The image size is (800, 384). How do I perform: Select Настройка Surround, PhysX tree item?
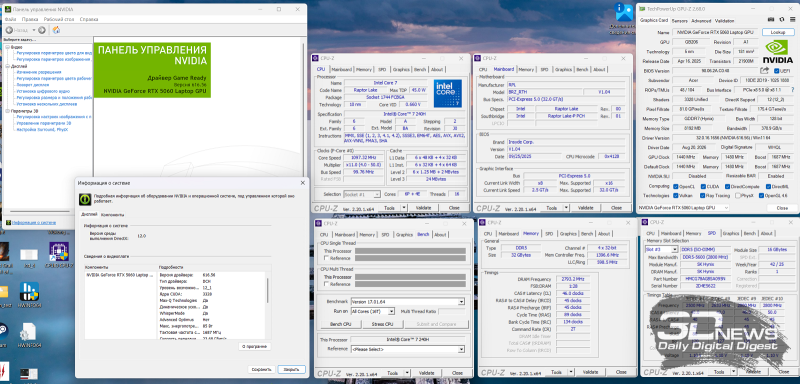tap(42, 130)
